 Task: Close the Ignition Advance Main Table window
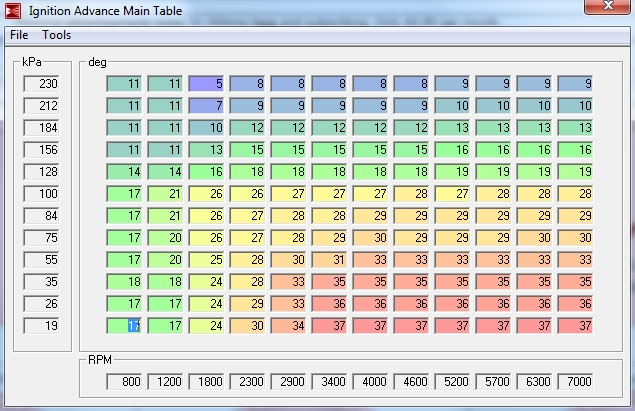pyautogui.click(x=607, y=6)
